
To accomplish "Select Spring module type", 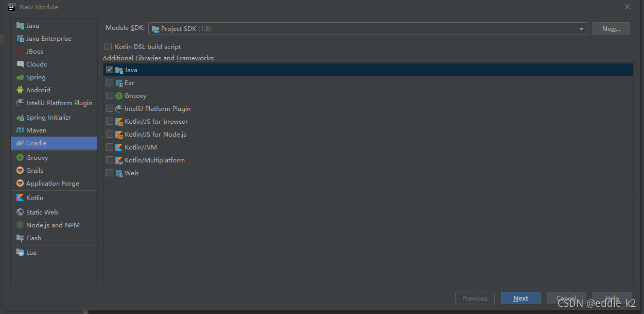I will pyautogui.click(x=54, y=77).
